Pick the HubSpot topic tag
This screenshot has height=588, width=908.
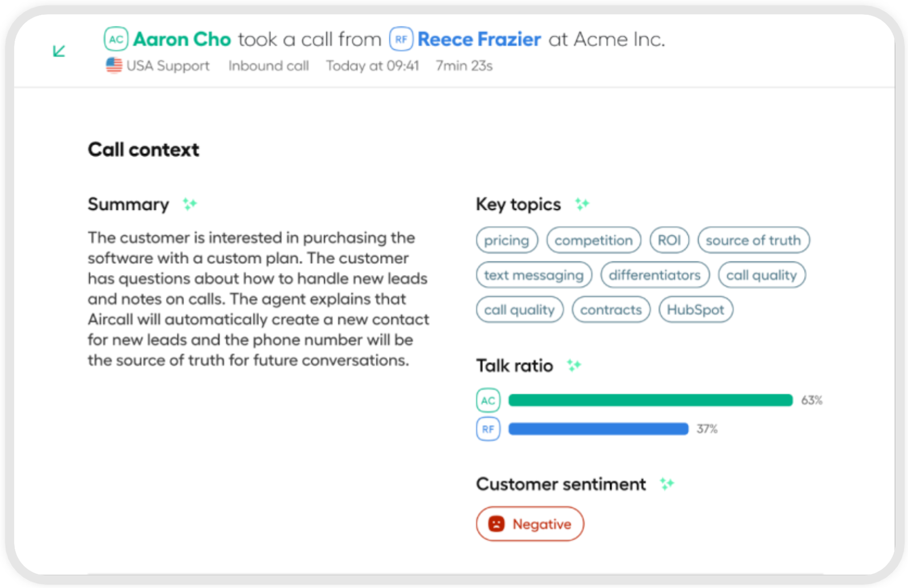pos(695,310)
